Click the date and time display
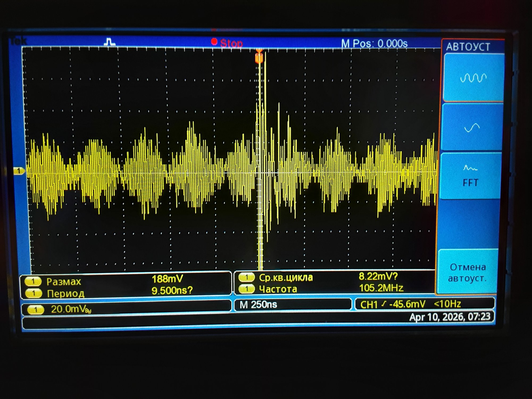532x399 pixels. [450, 317]
